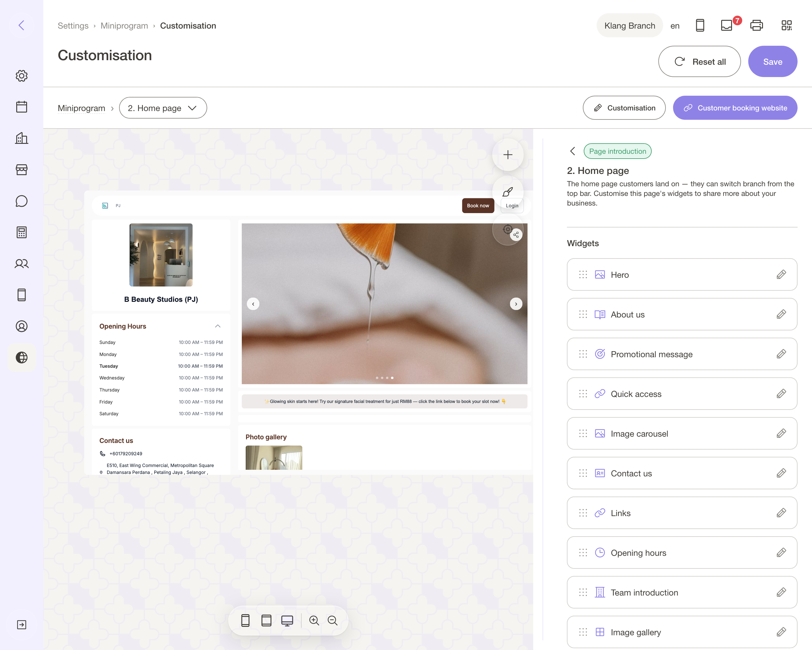Image resolution: width=812 pixels, height=650 pixels.
Task: Show previous hero carousel slide
Action: 253,304
